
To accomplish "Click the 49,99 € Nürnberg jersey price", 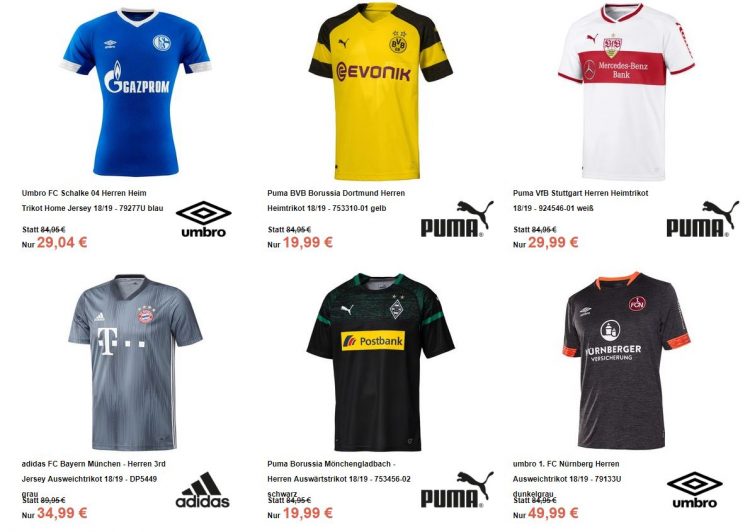I will (553, 513).
